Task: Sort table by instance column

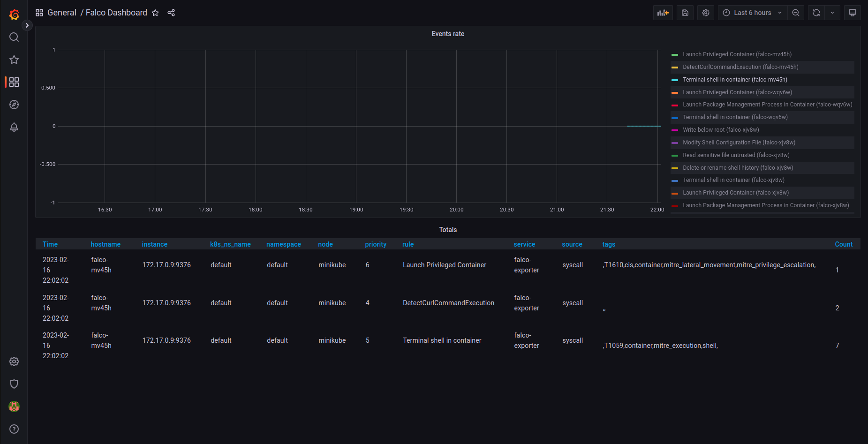Action: click(155, 244)
